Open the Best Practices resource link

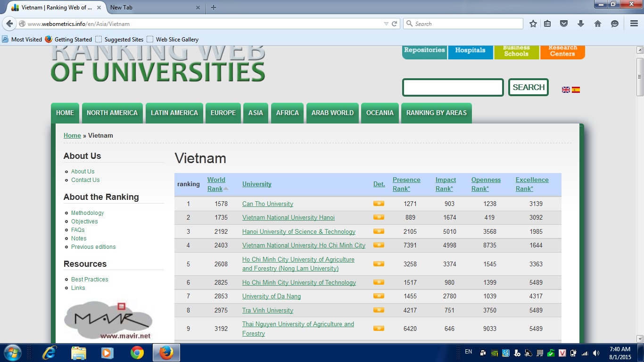tap(90, 280)
